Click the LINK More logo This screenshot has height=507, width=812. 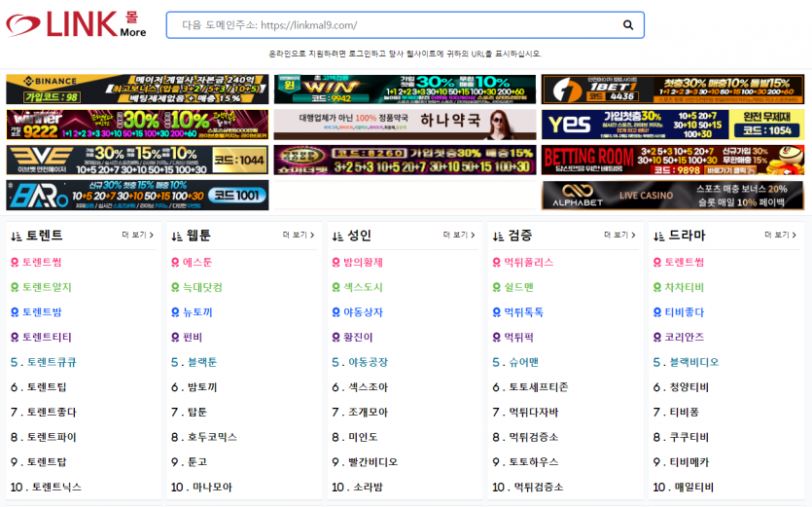[76, 24]
